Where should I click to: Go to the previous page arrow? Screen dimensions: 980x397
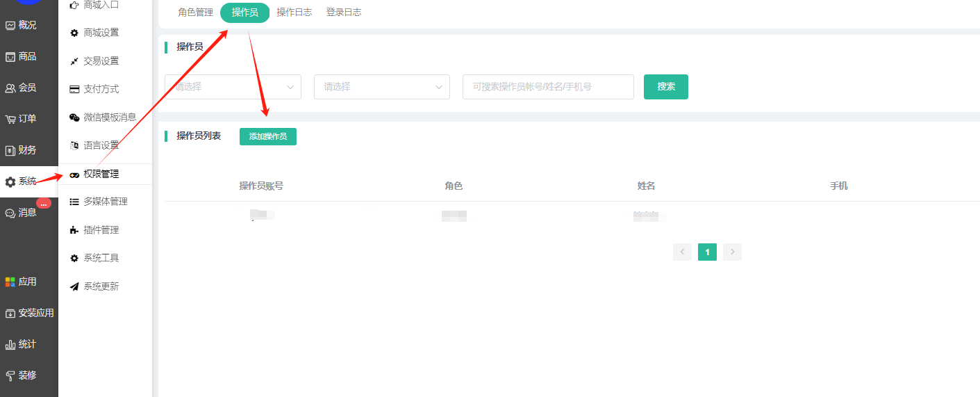click(682, 252)
